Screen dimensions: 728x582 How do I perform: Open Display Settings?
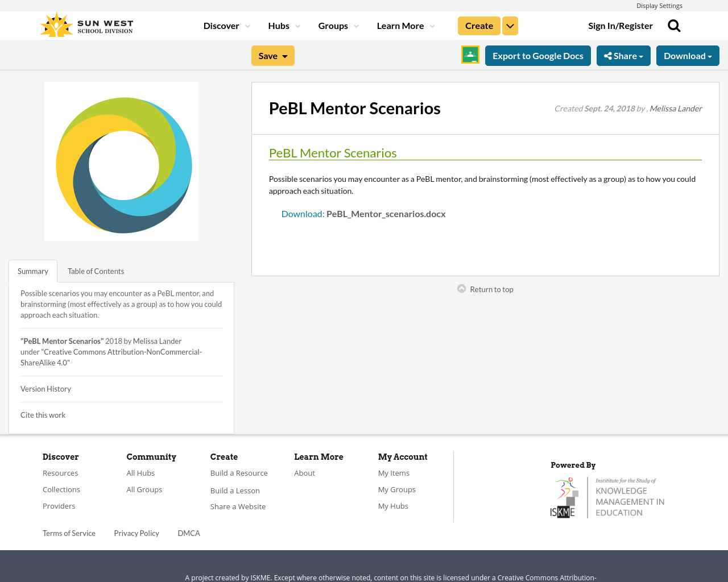coord(659,5)
